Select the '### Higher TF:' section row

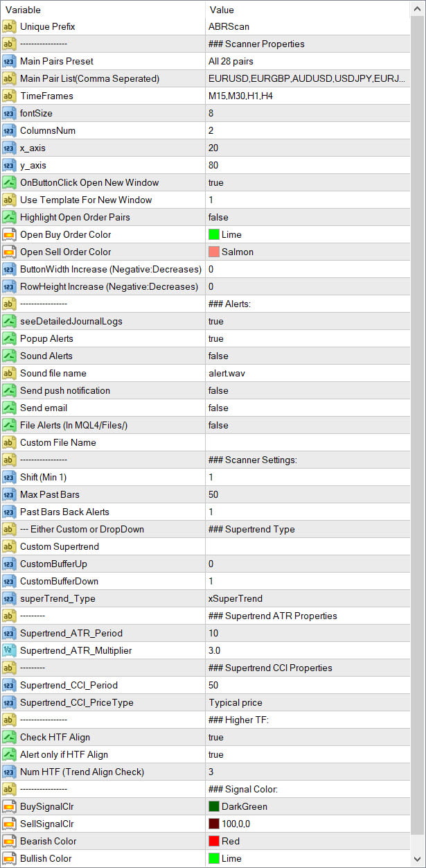pos(205,720)
